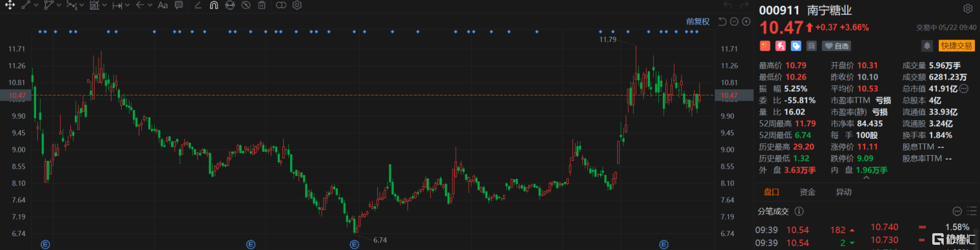Reset chart view with curved arrow

(x=723, y=21)
